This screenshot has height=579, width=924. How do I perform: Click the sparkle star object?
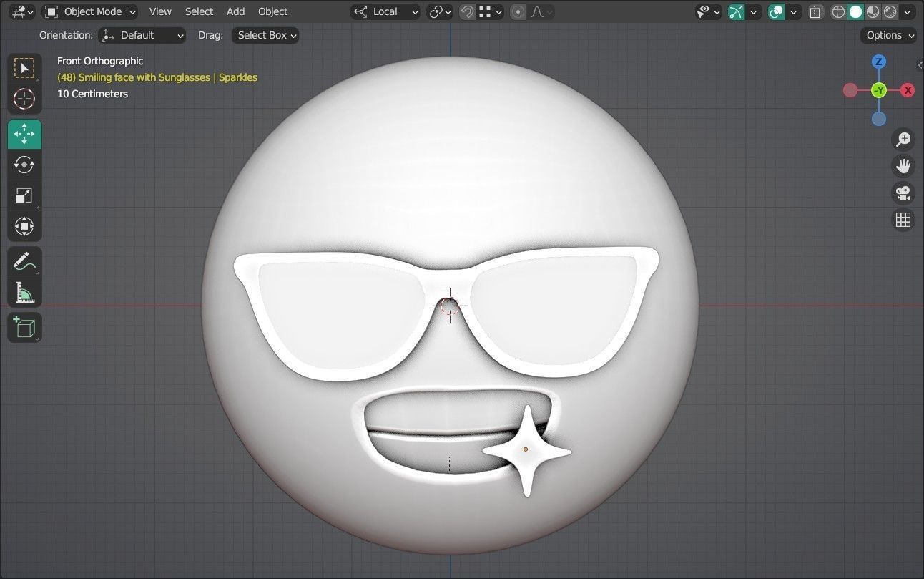[x=527, y=451]
